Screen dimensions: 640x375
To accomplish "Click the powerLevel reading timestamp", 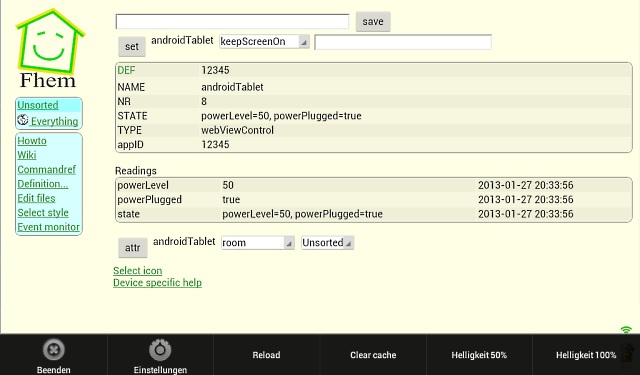I will (526, 185).
